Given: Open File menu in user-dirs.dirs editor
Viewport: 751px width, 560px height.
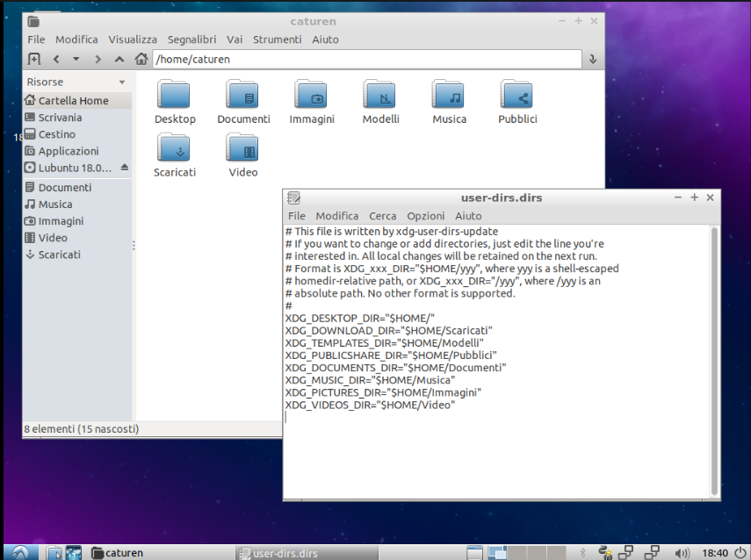Looking at the screenshot, I should pos(297,216).
